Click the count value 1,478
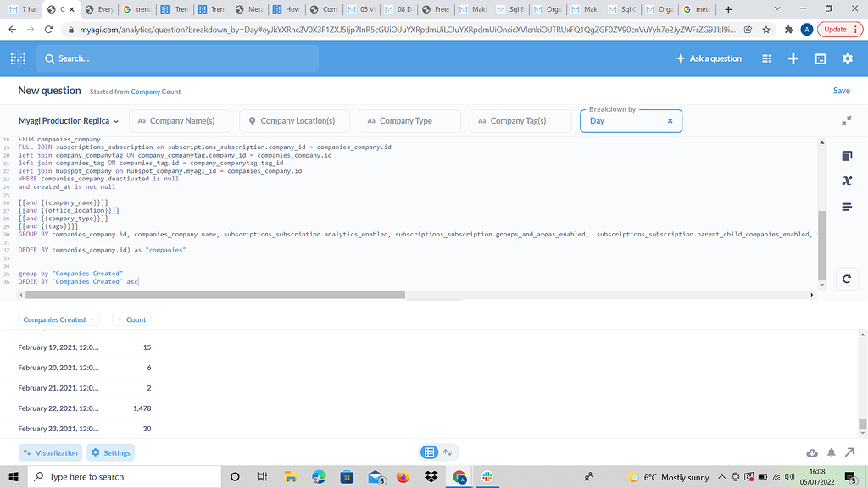Viewport: 868px width, 488px height. [x=142, y=408]
